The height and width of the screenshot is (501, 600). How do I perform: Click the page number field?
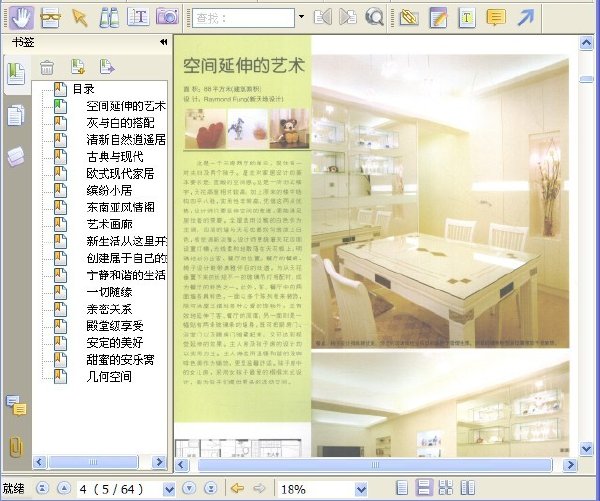(x=119, y=489)
